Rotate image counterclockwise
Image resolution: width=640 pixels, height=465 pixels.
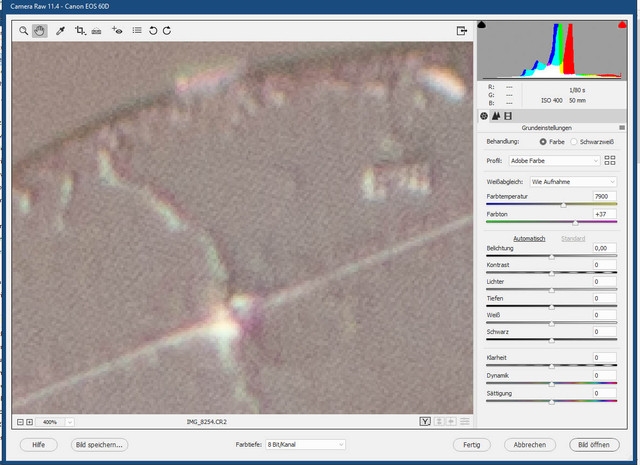153,31
